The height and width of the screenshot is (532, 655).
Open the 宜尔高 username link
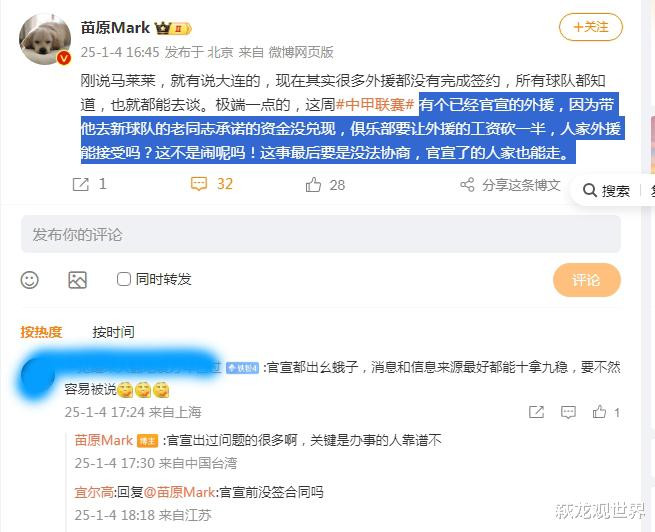click(94, 492)
